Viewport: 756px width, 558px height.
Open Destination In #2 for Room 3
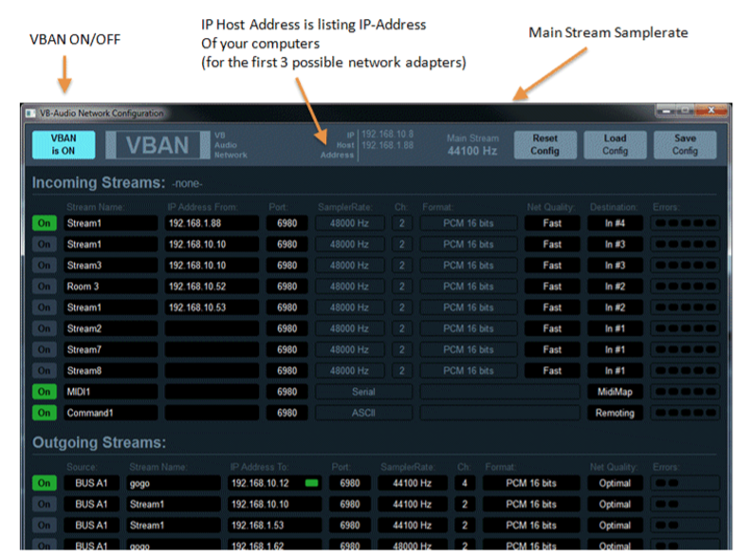(615, 287)
